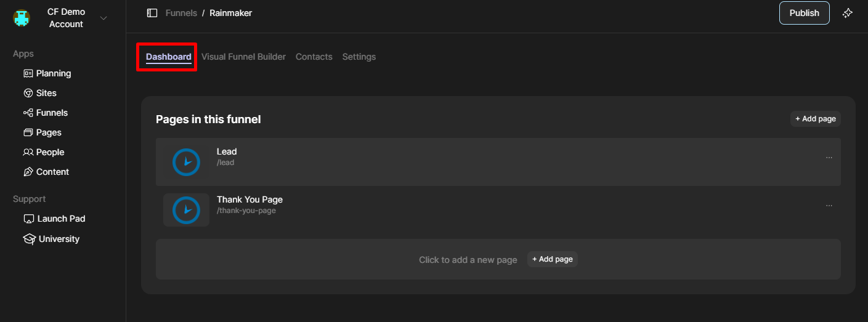The width and height of the screenshot is (868, 322).
Task: Click the Apps section label
Action: (x=23, y=54)
